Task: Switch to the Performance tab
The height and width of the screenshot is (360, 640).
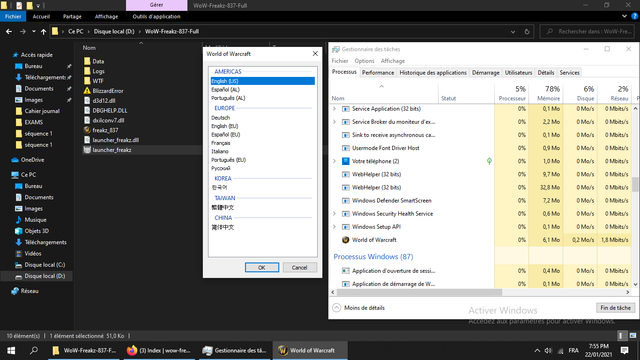Action: (x=378, y=73)
